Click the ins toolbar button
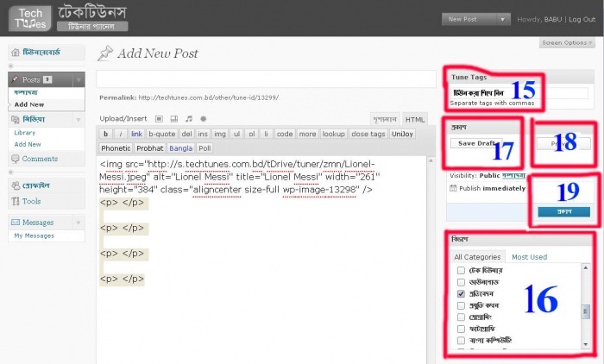 coord(203,134)
